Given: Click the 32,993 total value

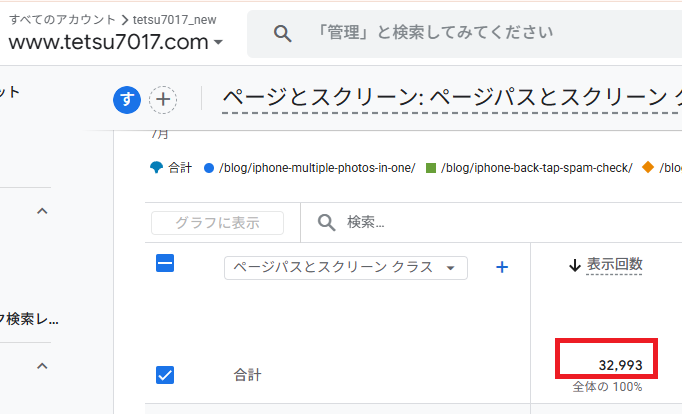Looking at the screenshot, I should coord(620,365).
